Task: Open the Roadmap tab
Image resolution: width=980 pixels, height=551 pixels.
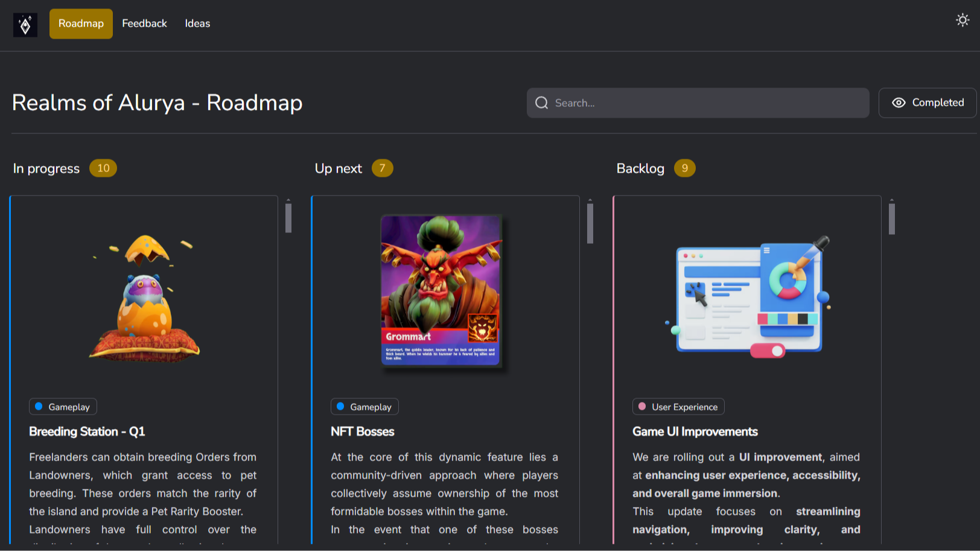Action: (81, 24)
